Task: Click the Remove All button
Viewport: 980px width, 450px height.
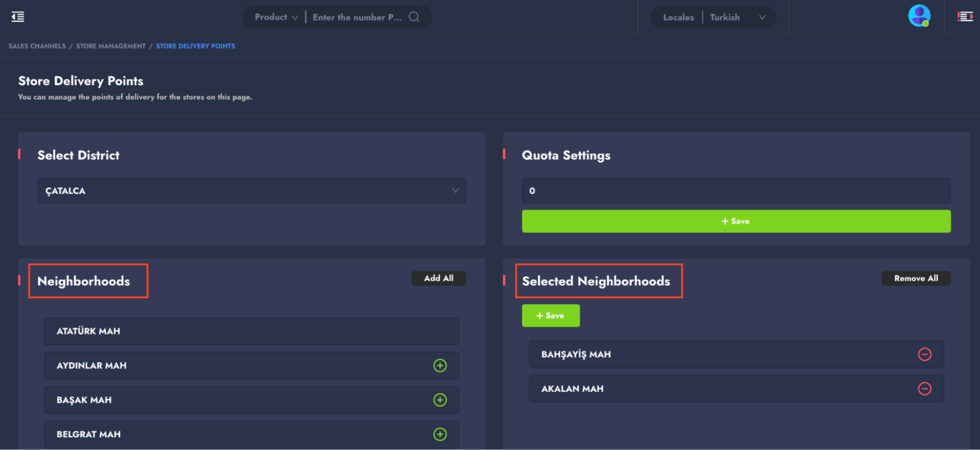Action: coord(915,278)
